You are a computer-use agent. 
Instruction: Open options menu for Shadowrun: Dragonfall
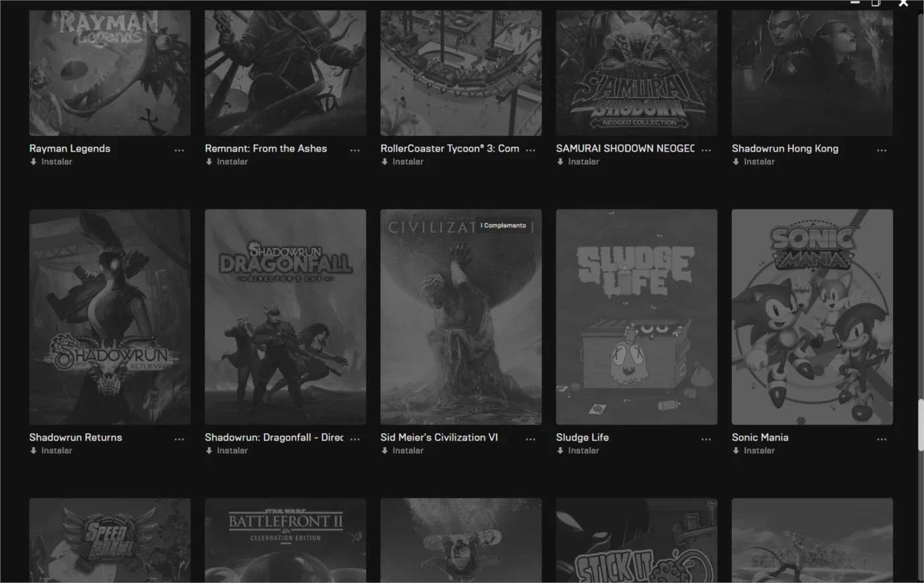click(355, 439)
